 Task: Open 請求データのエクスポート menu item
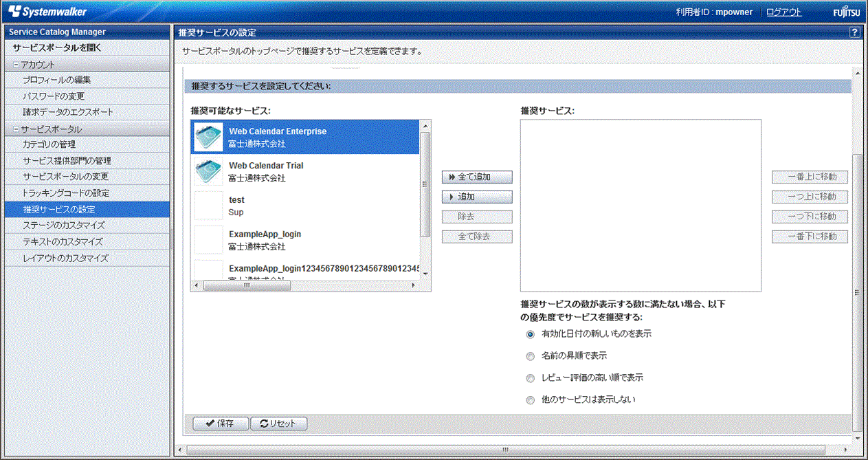coord(87,112)
